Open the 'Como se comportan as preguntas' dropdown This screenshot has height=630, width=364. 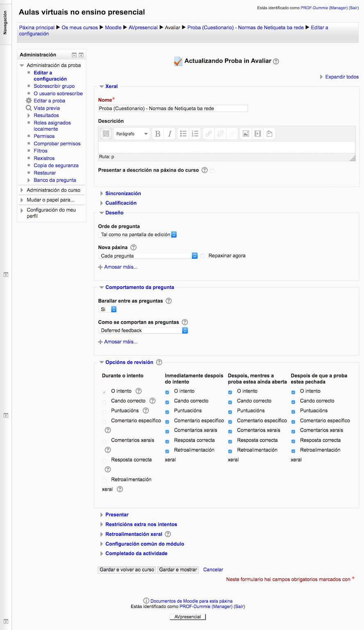click(x=143, y=331)
